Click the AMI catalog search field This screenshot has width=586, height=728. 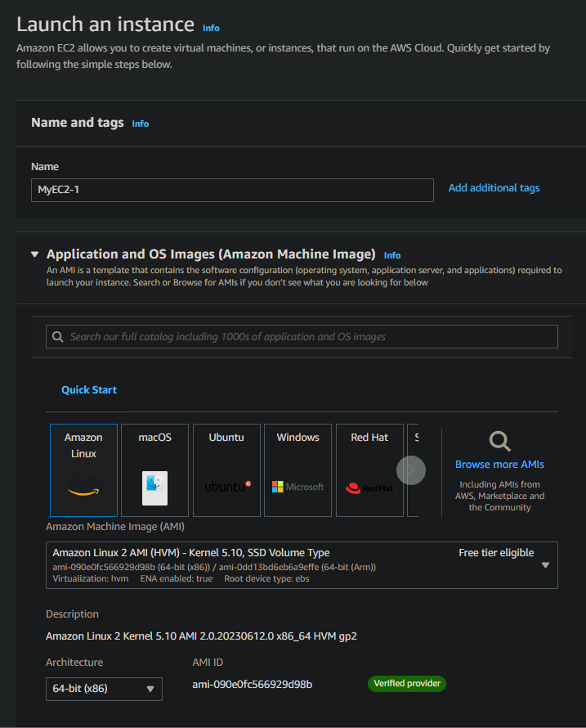coord(302,337)
